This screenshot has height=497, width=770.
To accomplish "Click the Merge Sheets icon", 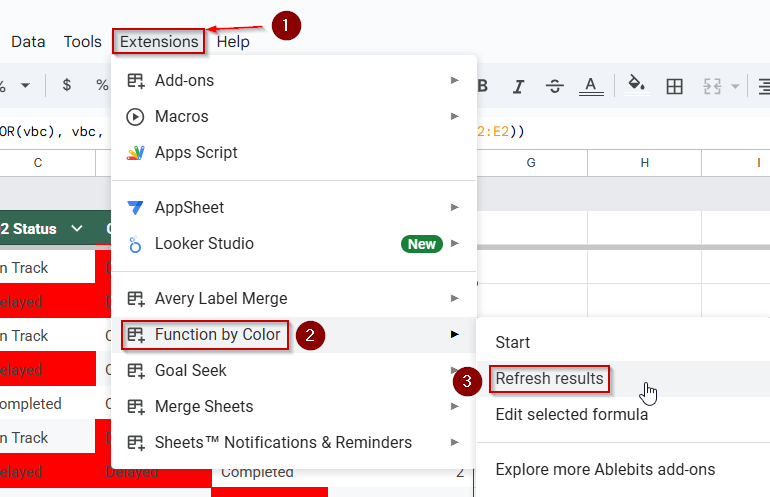I will pyautogui.click(x=136, y=407).
